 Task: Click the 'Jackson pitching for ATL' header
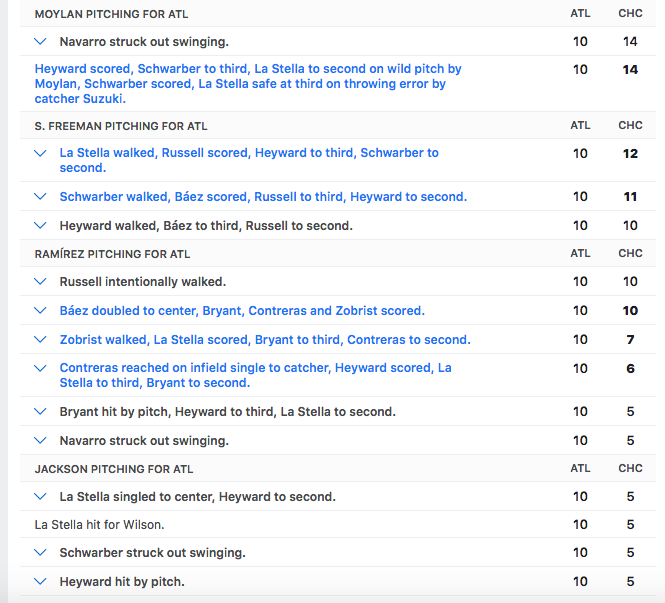pos(114,469)
